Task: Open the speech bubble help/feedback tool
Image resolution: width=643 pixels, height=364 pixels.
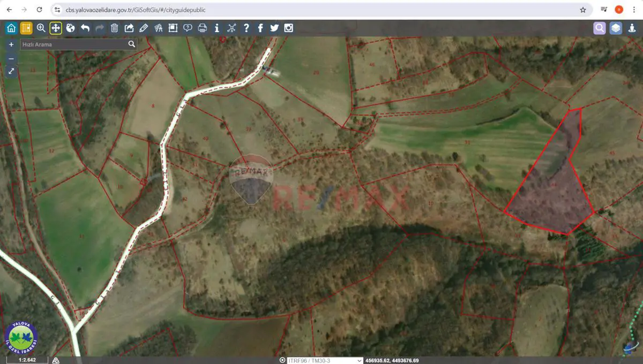Action: pos(188,28)
